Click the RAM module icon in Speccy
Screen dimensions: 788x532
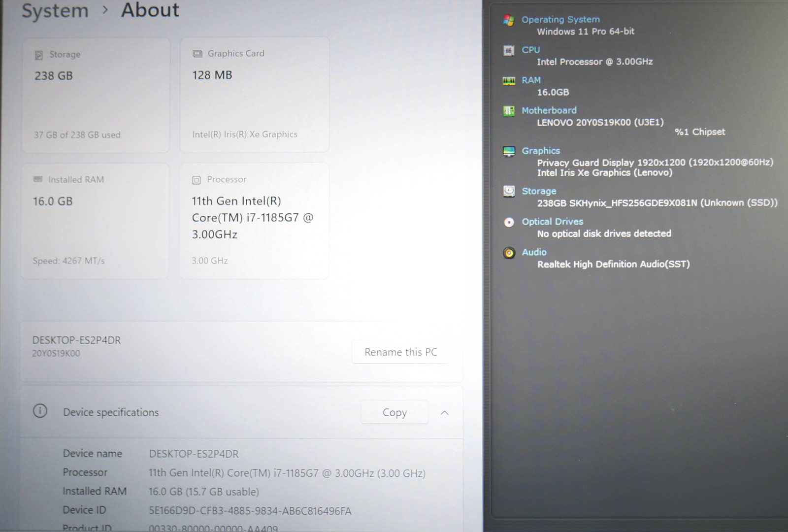(509, 81)
